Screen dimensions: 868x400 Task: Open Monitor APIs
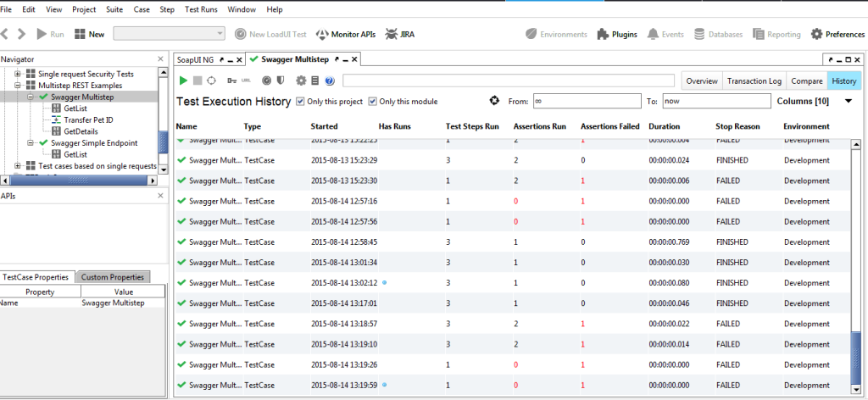coord(346,34)
